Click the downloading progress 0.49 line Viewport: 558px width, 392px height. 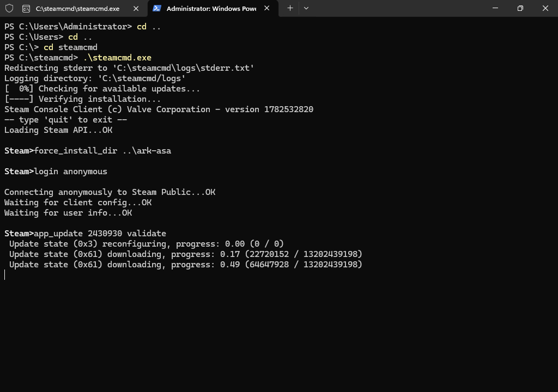[185, 264]
